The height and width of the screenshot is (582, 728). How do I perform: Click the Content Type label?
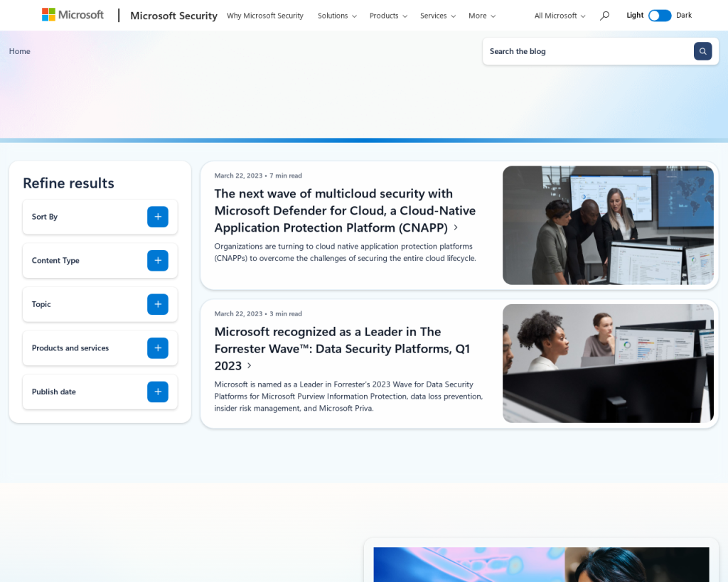pyautogui.click(x=55, y=260)
